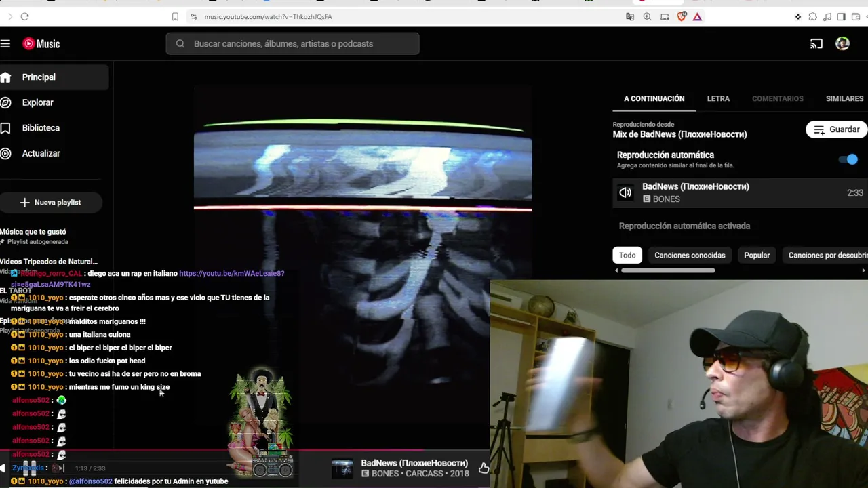Click the 2:33 duration of the queue item
Viewport: 868px width, 488px height.
(x=855, y=193)
